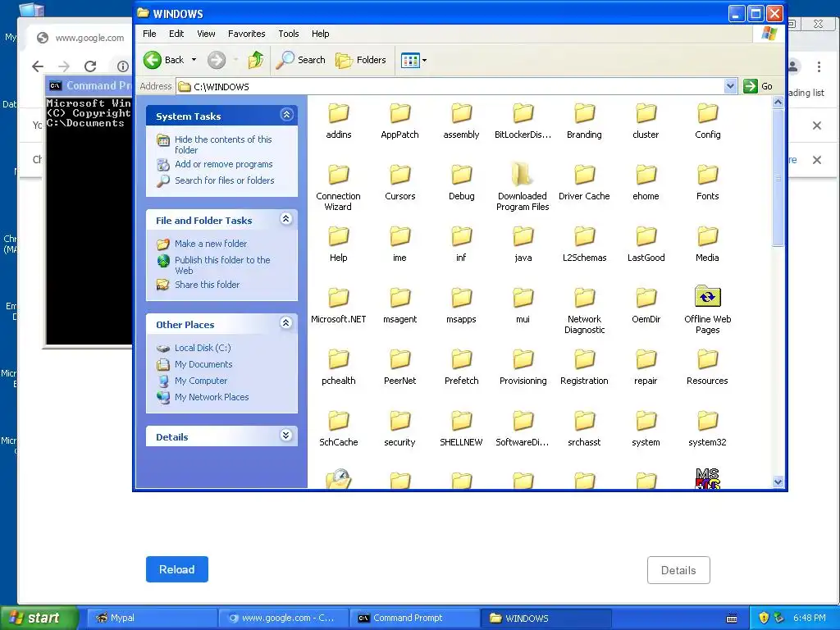Viewport: 840px width, 630px height.
Task: Click Add or remove programs link
Action: point(223,164)
